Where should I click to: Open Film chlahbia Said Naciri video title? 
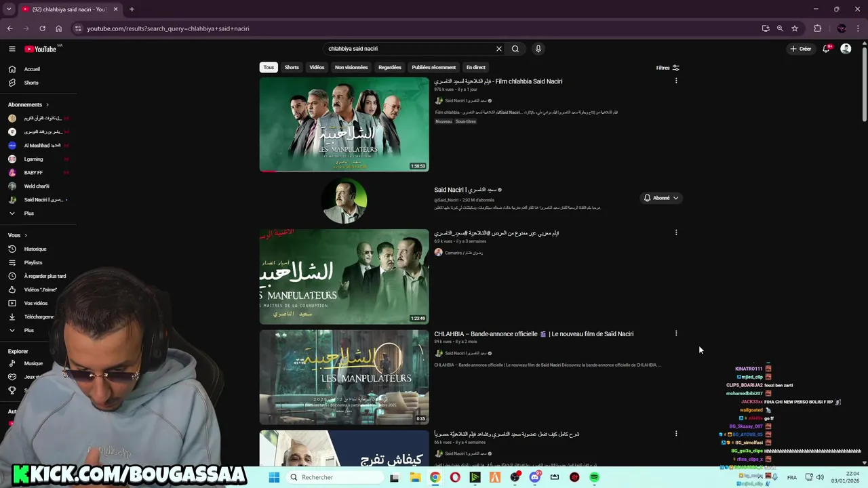[498, 81]
